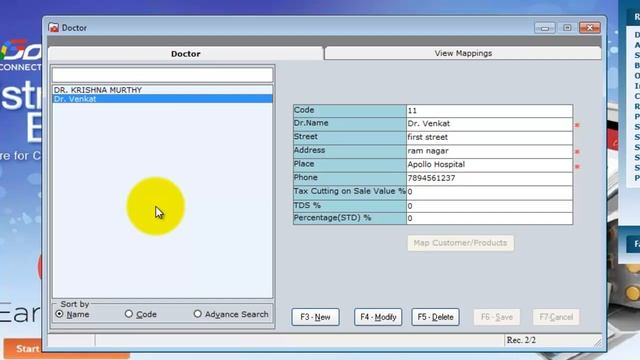Click the Percentage(STD) % value field

click(489, 218)
